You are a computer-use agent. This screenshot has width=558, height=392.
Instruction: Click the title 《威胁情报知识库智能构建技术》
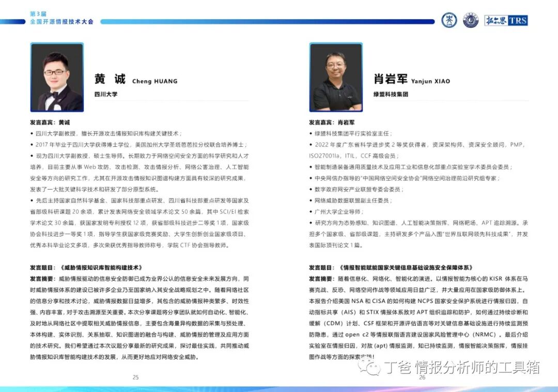click(101, 268)
